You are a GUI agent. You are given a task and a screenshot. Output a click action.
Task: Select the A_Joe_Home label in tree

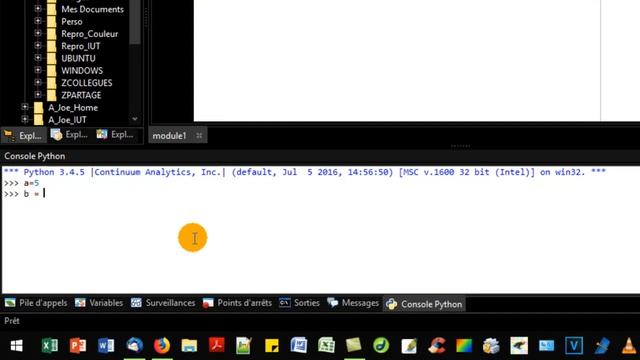tap(73, 108)
